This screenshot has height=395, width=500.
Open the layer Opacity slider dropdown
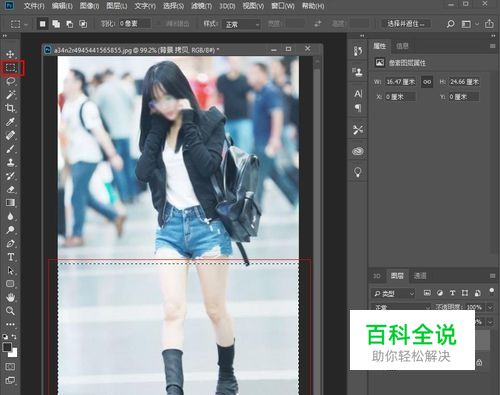(x=490, y=307)
